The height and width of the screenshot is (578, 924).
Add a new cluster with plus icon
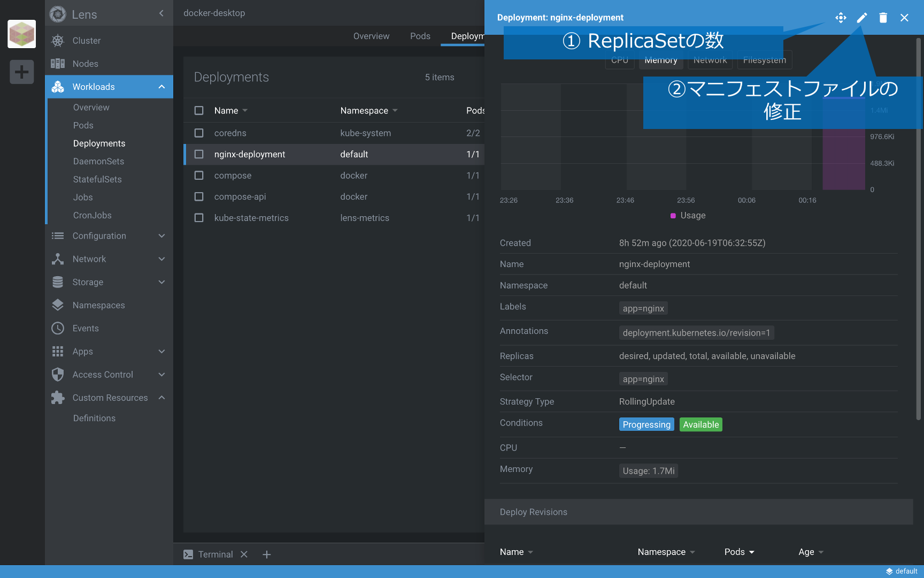coord(22,72)
